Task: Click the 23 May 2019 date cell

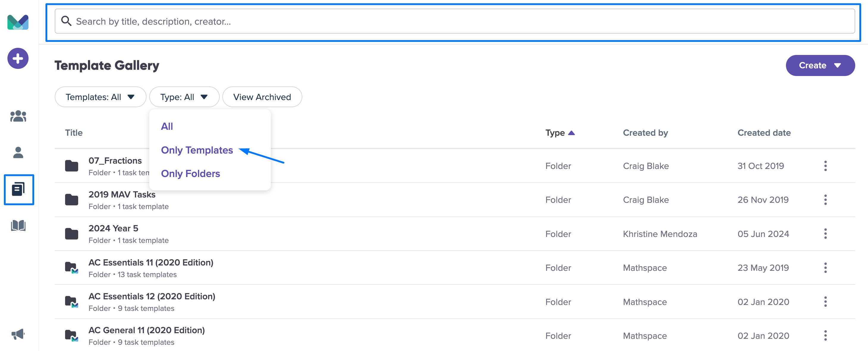Action: pyautogui.click(x=763, y=268)
